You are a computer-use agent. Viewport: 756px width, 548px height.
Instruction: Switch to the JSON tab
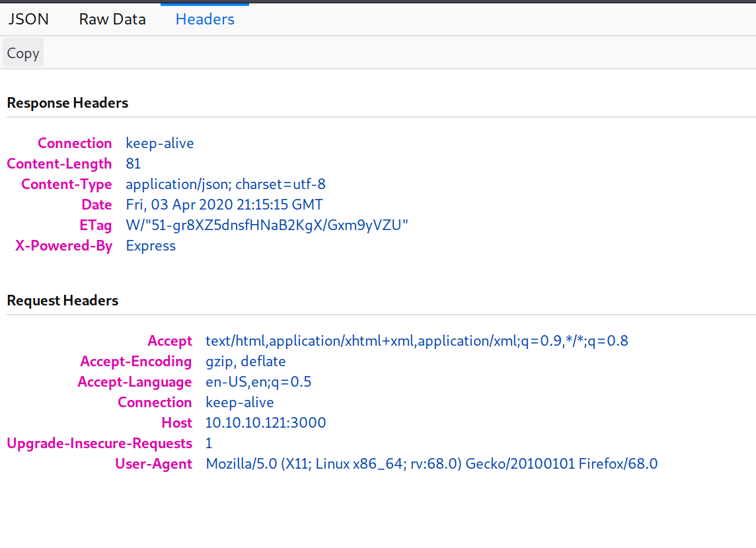(28, 19)
